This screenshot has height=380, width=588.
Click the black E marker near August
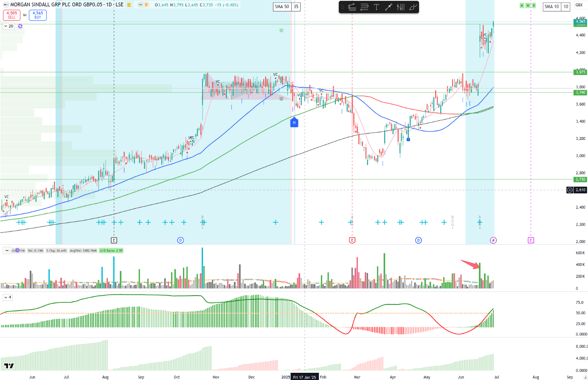click(114, 240)
